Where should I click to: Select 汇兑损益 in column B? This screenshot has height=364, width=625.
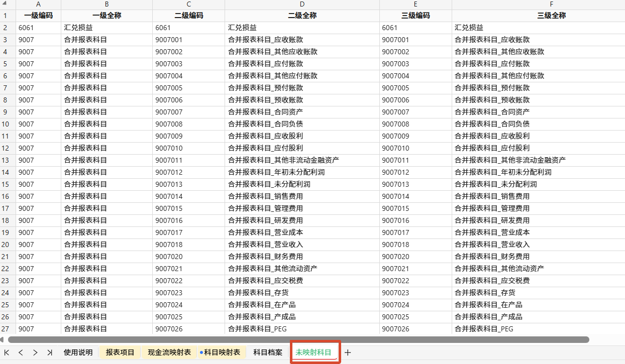coord(107,28)
